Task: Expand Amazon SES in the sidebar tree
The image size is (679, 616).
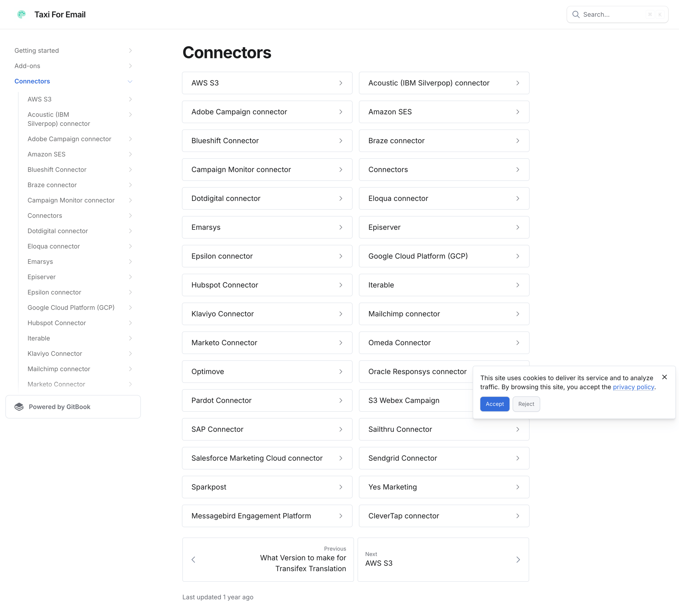Action: [130, 154]
